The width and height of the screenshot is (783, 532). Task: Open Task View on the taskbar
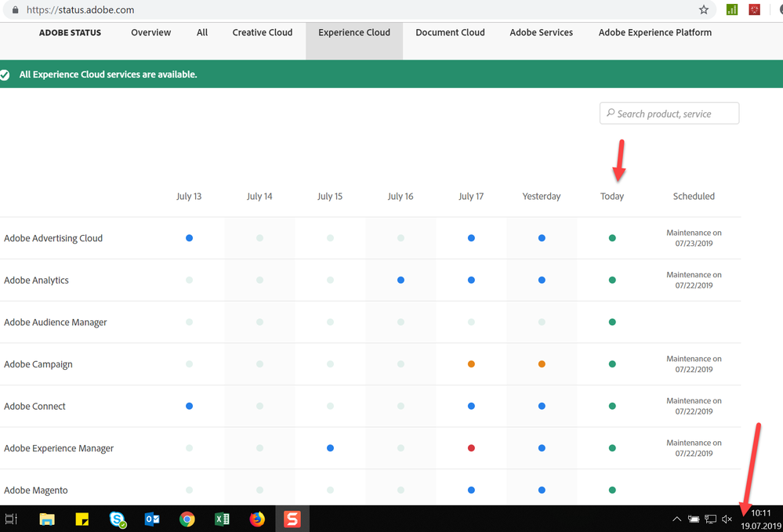click(x=11, y=519)
